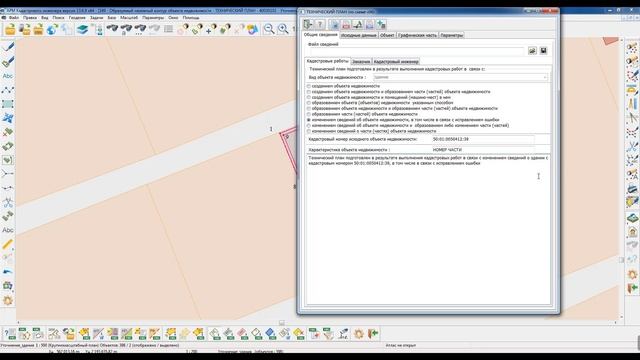Image resolution: width=640 pixels, height=360 pixels.
Task: Open the Задачи menu
Action: click(97, 18)
